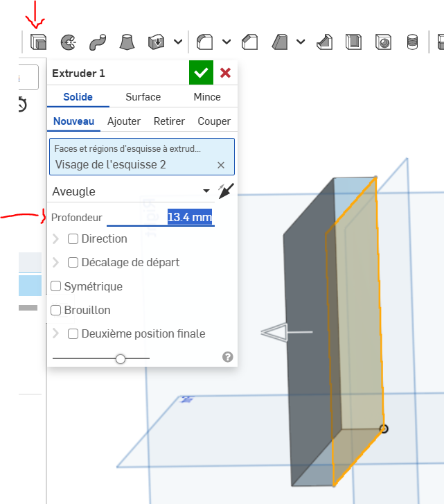Image resolution: width=444 pixels, height=504 pixels.
Task: Enable the Brouillon checkbox
Action: tap(56, 310)
